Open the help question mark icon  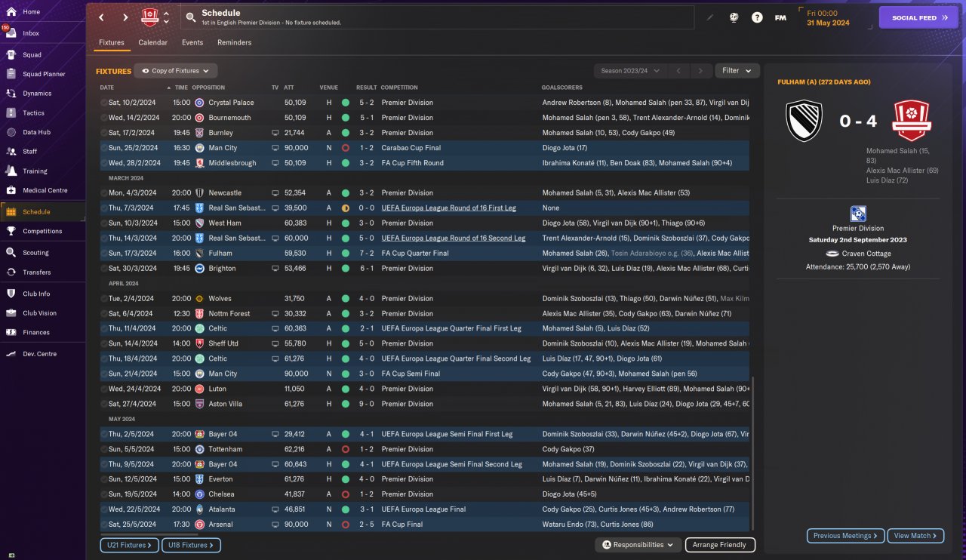pyautogui.click(x=757, y=17)
